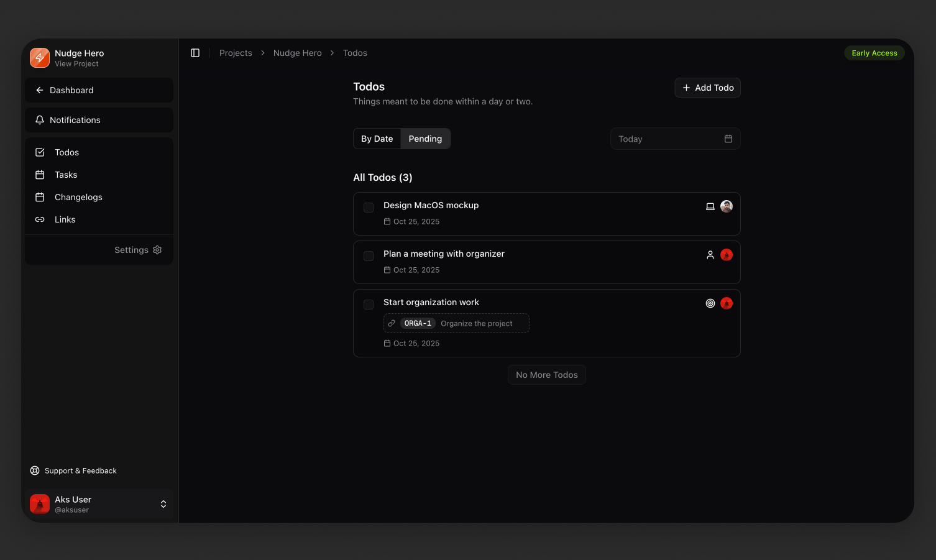Click the Support & Feedback lifebuoy icon

coord(35,470)
